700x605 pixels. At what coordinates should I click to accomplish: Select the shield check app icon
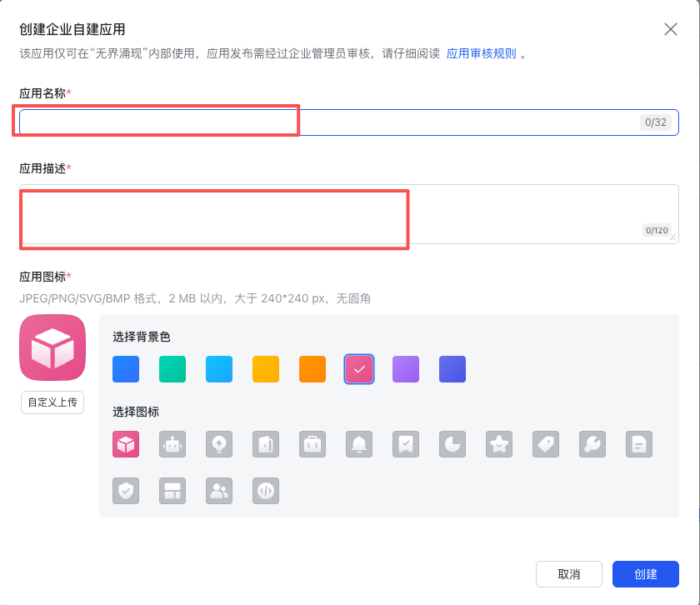[x=126, y=491]
